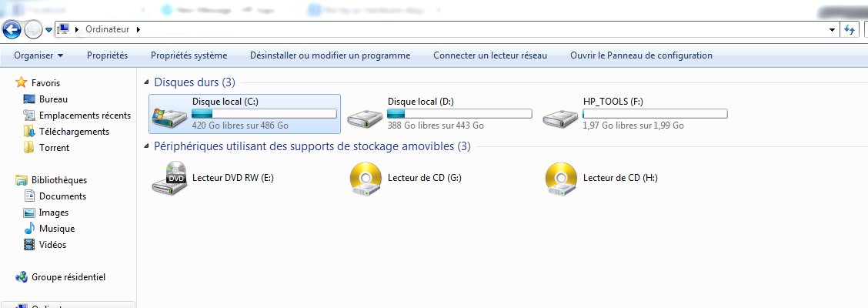Click Propriétés système in toolbar
Screen dimensions: 868x308
[x=189, y=55]
